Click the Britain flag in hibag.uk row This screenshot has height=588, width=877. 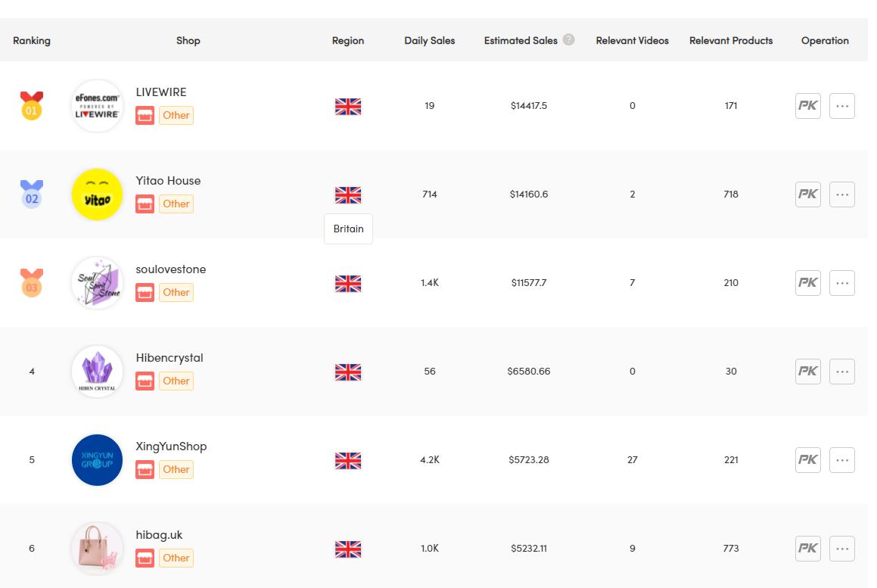point(348,549)
